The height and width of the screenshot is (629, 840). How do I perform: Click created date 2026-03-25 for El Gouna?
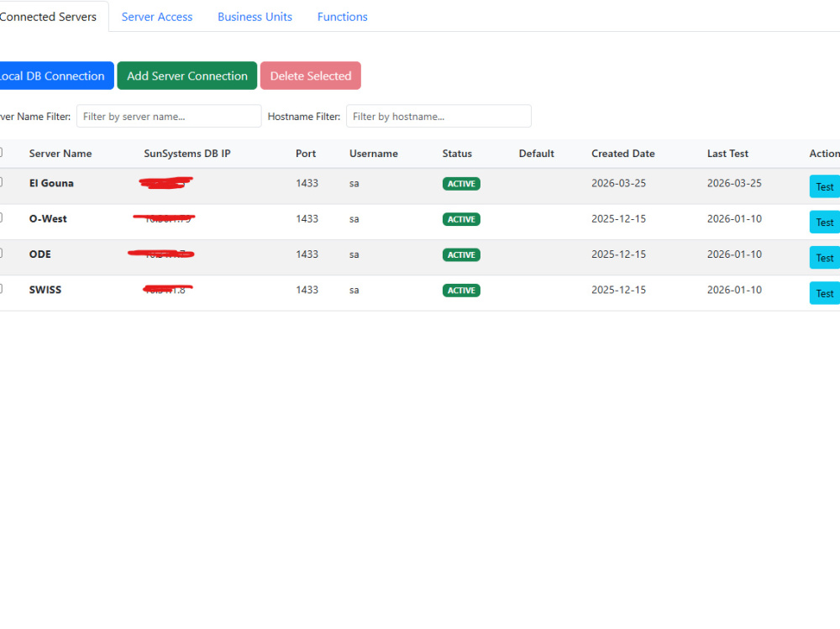(619, 183)
